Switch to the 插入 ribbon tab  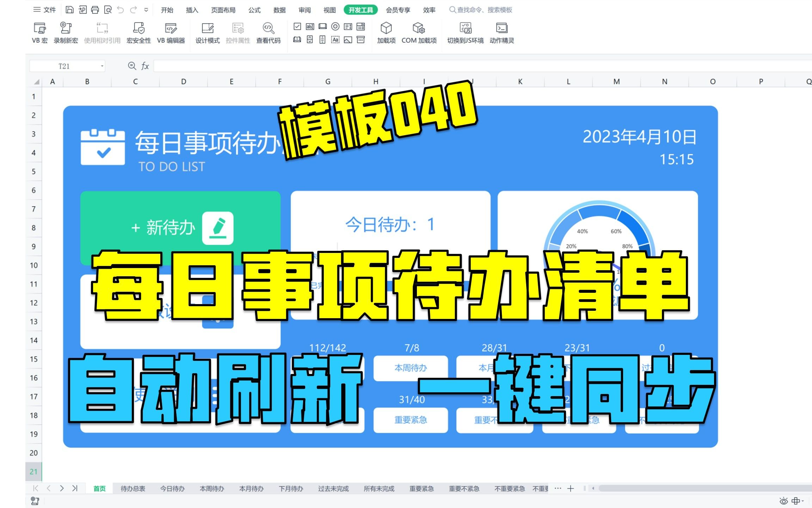point(192,10)
